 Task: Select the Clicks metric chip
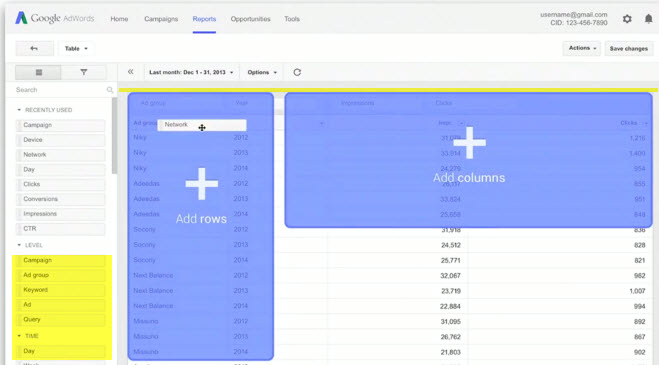tap(61, 184)
